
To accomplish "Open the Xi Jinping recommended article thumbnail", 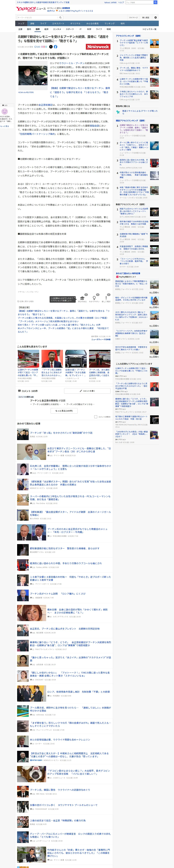I will pyautogui.click(x=52, y=358).
